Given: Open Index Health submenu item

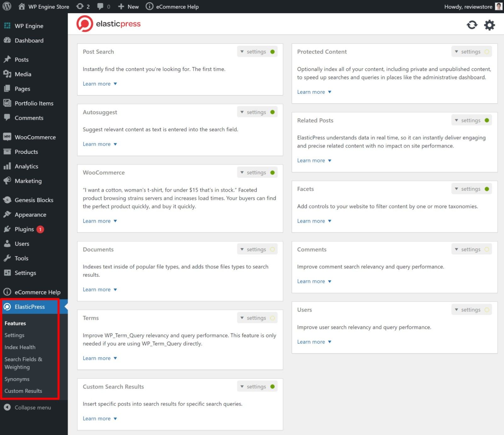Looking at the screenshot, I should [20, 347].
